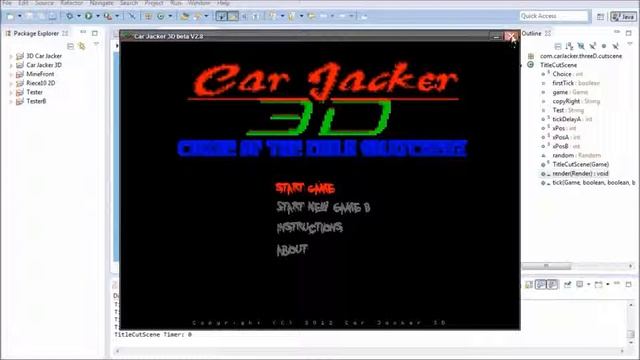Toggle Scroll Lock in Console toolbar
The image size is (640, 360).
[x=529, y=284]
